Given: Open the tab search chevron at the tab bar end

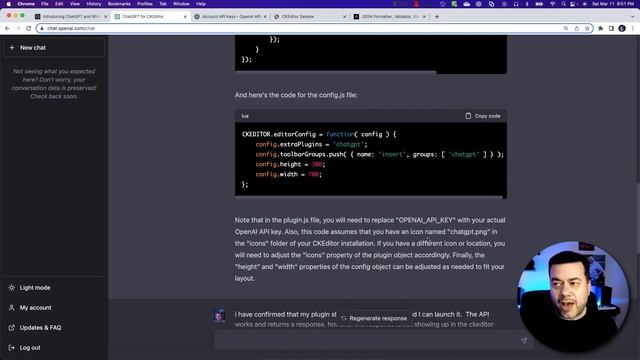Looking at the screenshot, I should (633, 17).
